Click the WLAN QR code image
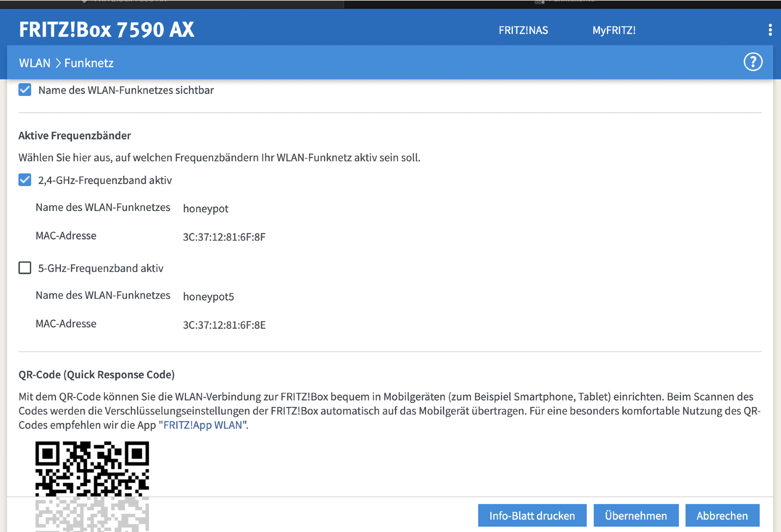This screenshot has width=781, height=532. coord(92,487)
